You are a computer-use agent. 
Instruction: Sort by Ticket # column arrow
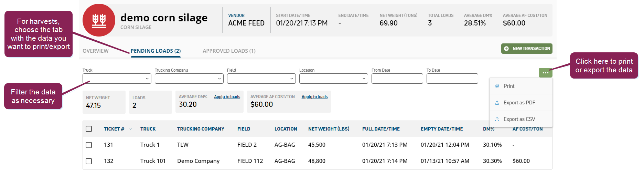coord(130,129)
